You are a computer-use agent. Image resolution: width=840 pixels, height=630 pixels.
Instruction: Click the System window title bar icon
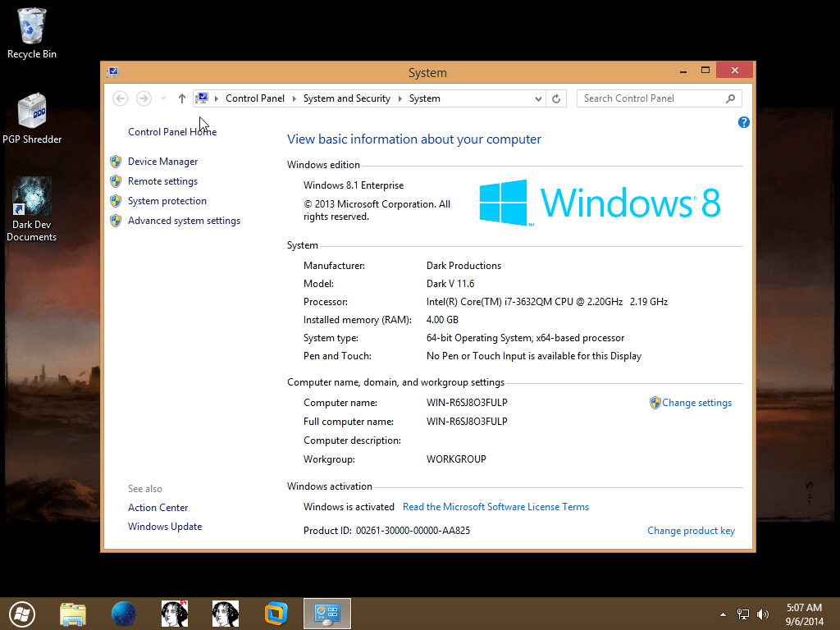coord(112,72)
